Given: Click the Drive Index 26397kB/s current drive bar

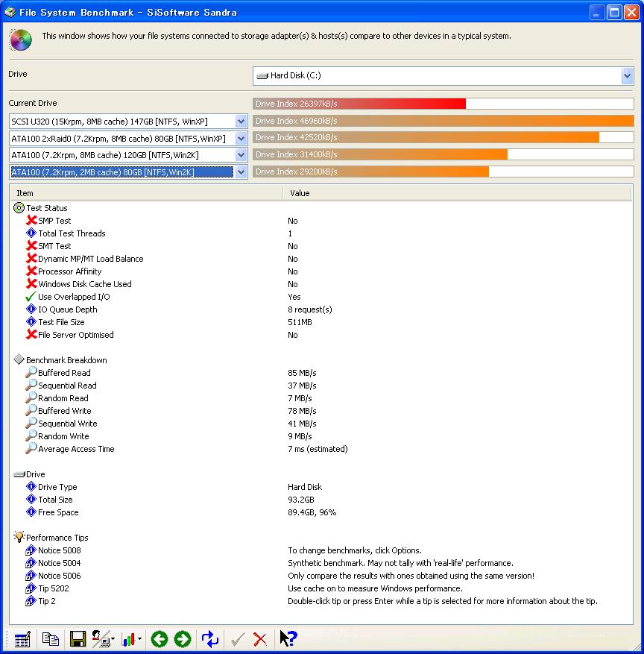Looking at the screenshot, I should click(443, 104).
